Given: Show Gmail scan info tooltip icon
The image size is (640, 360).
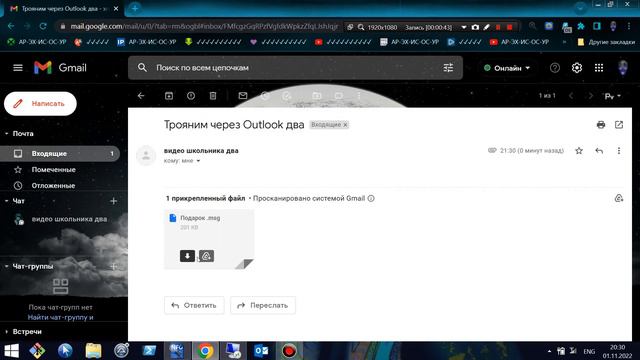Looking at the screenshot, I should (371, 198).
